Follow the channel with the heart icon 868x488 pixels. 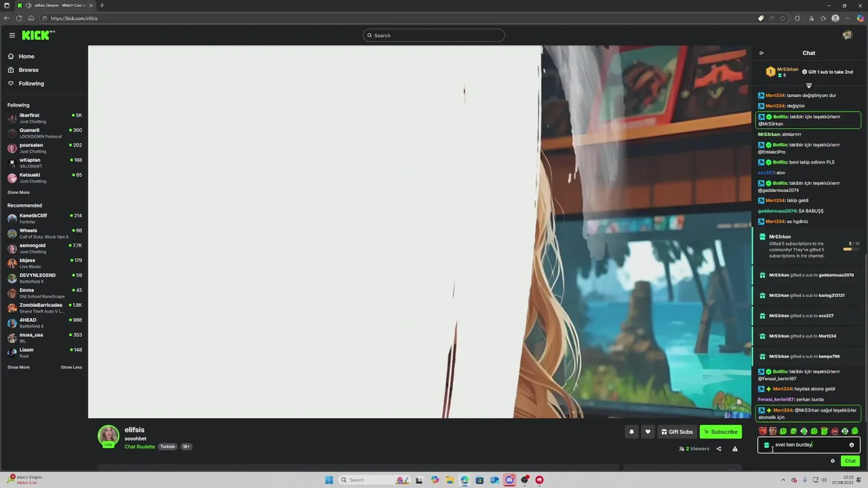[648, 432]
